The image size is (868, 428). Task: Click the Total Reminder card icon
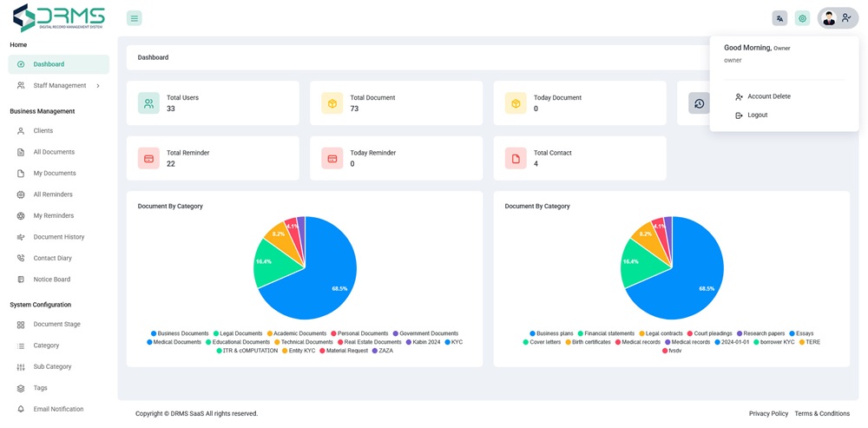pyautogui.click(x=148, y=158)
